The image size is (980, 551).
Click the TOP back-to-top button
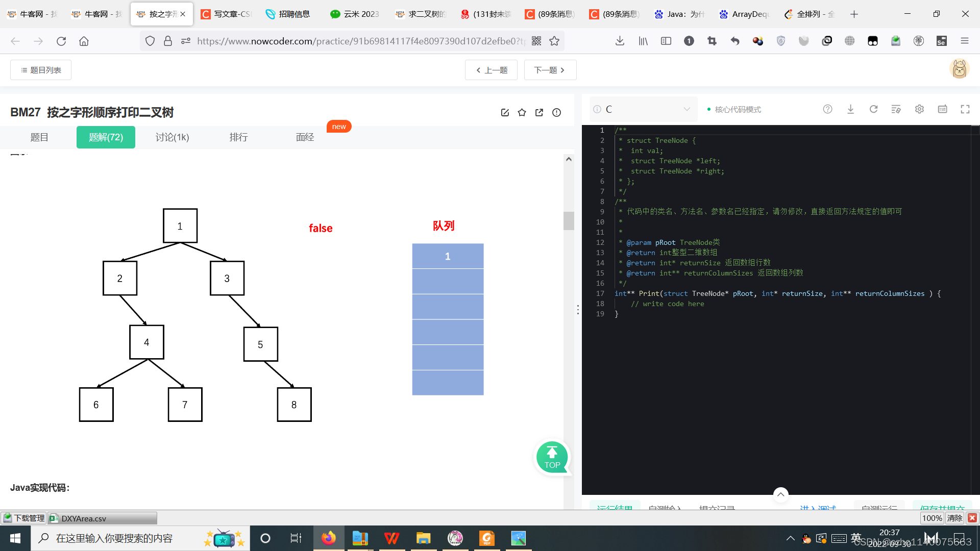click(552, 457)
